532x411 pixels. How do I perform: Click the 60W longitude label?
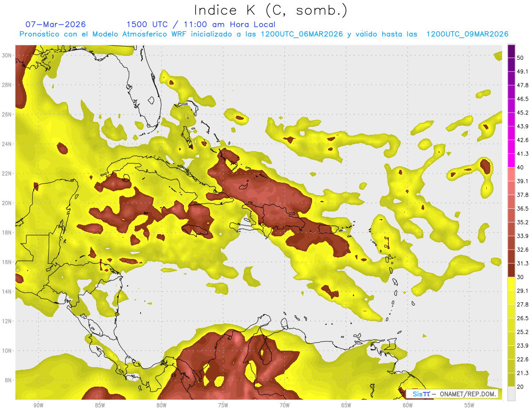coord(408,405)
